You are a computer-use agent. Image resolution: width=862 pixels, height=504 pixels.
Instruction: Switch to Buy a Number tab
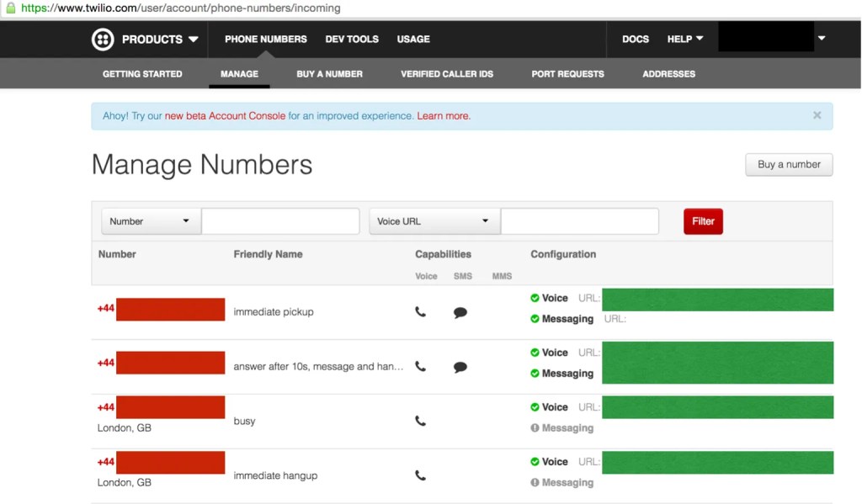329,74
